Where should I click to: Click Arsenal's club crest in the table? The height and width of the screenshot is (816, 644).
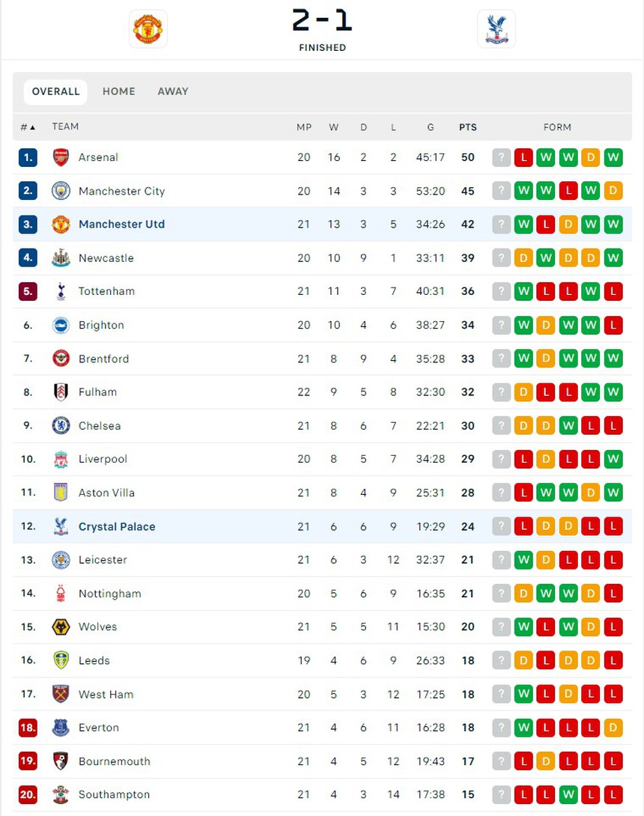[x=61, y=157]
